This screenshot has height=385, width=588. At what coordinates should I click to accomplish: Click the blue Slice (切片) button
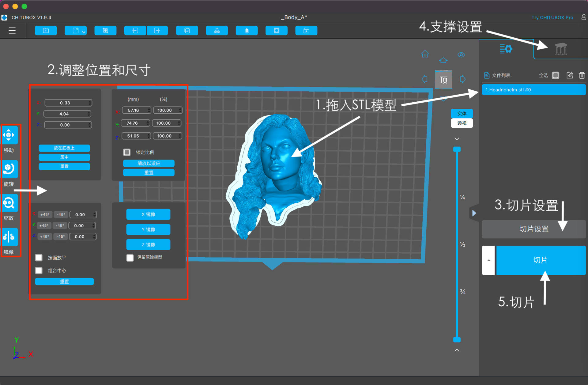click(x=541, y=260)
